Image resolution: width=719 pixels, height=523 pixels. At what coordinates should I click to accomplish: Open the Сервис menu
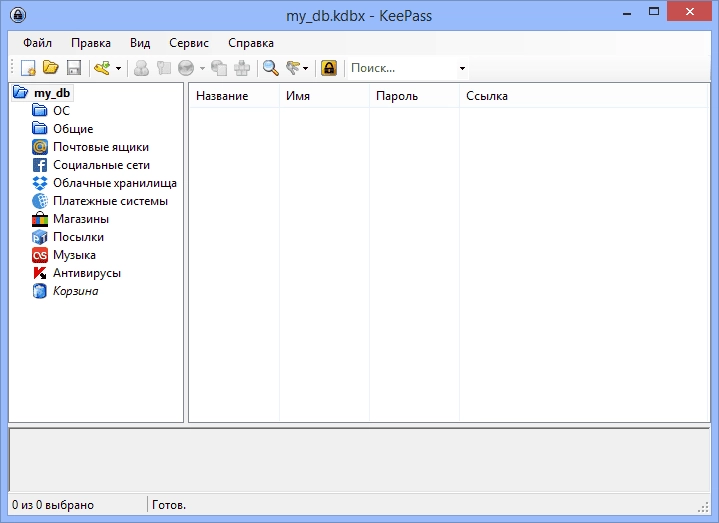[189, 43]
